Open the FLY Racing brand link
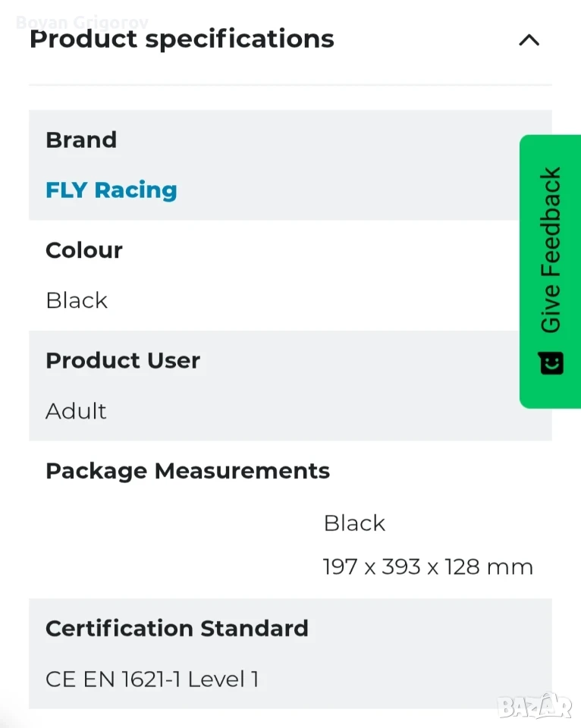The height and width of the screenshot is (728, 581). tap(111, 190)
